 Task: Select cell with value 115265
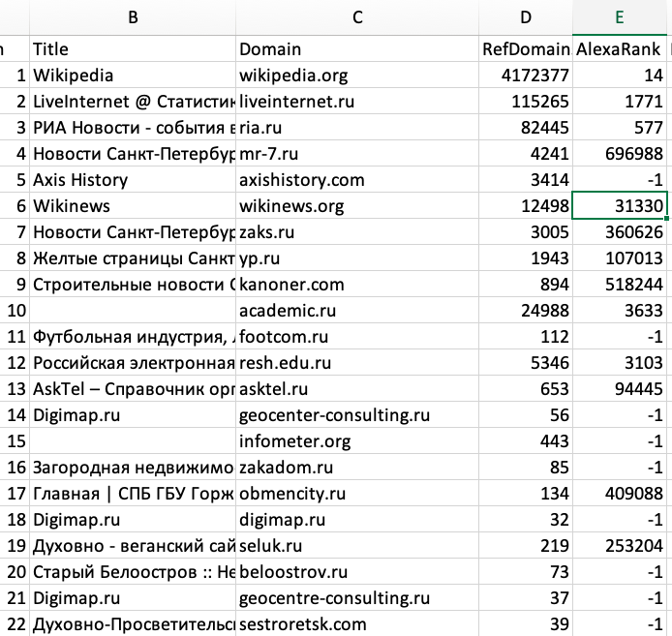point(526,101)
